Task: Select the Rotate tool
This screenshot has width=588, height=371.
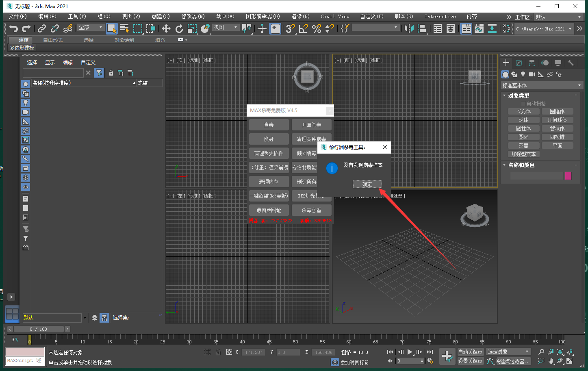Action: point(179,28)
